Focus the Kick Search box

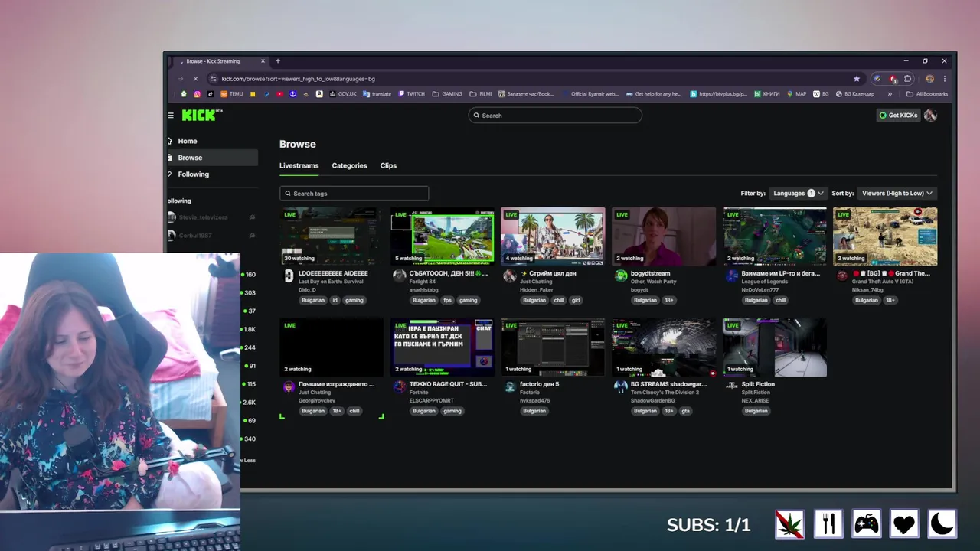click(555, 116)
